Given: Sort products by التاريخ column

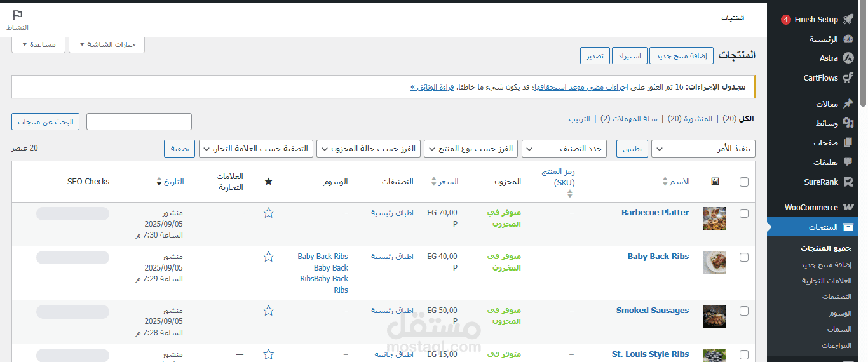Looking at the screenshot, I should click(170, 182).
